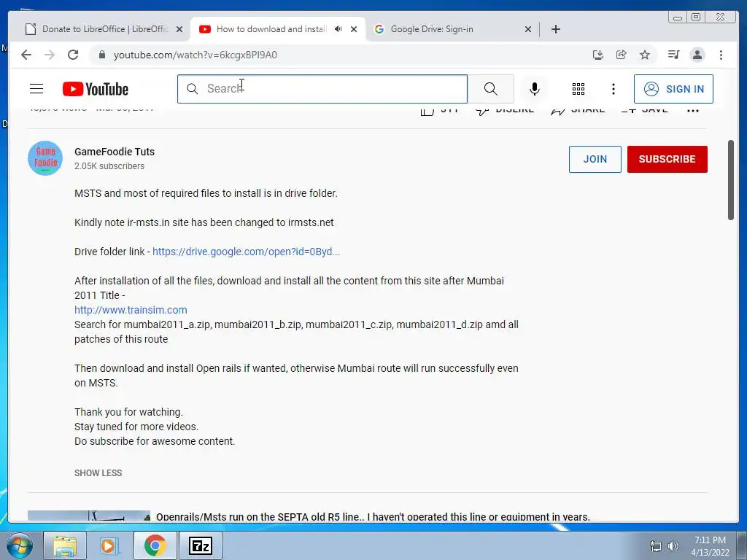This screenshot has height=560, width=747.
Task: Click the share page icon in address bar
Action: [622, 55]
